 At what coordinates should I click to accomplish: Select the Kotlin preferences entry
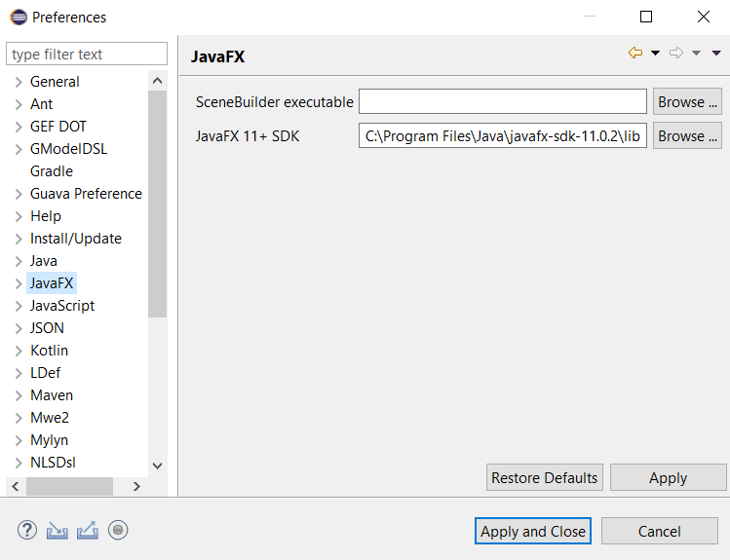point(49,351)
